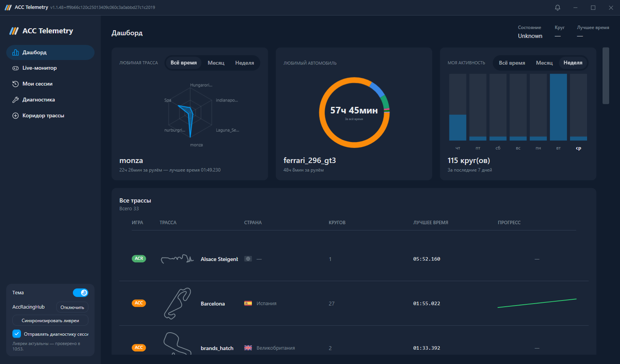Click the vertical scrollbar thumb
Image resolution: width=620 pixels, height=364 pixels.
606,76
